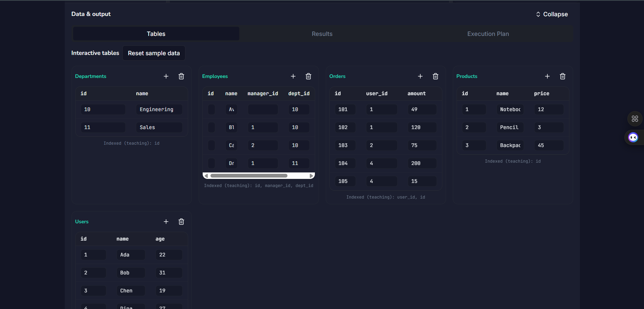Click the Employees table title
644x309 pixels.
click(x=215, y=76)
